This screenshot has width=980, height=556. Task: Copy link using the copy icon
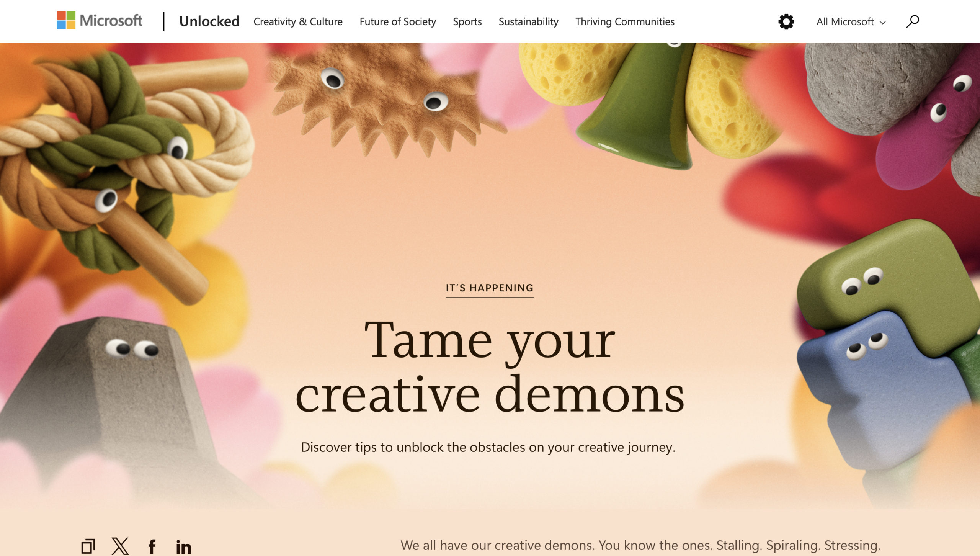pos(88,546)
